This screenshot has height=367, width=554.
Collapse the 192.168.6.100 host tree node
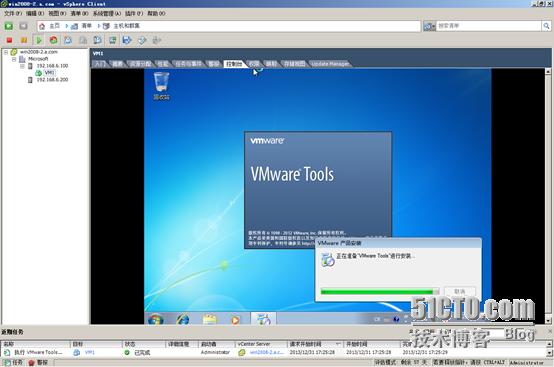point(22,66)
